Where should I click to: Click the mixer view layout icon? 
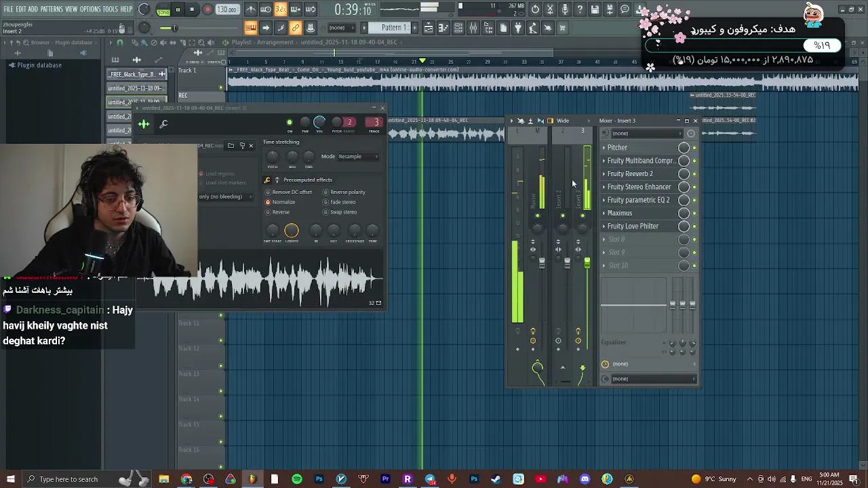(x=550, y=121)
